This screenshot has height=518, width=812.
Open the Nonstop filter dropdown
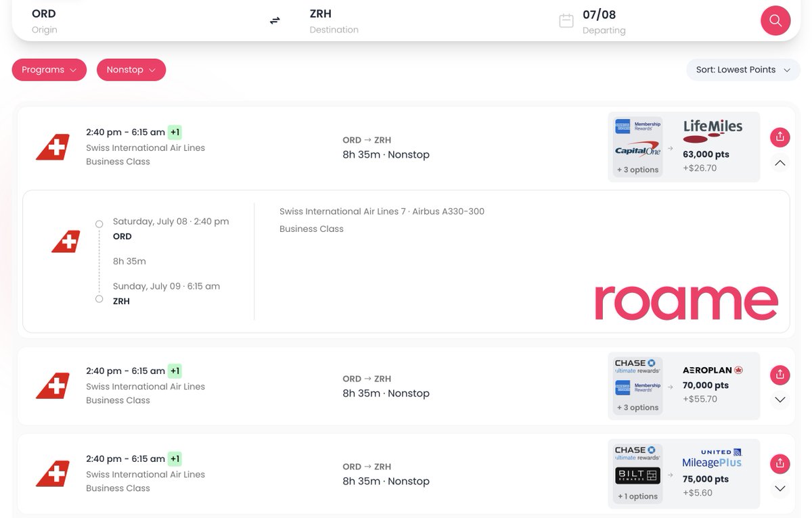pyautogui.click(x=131, y=70)
